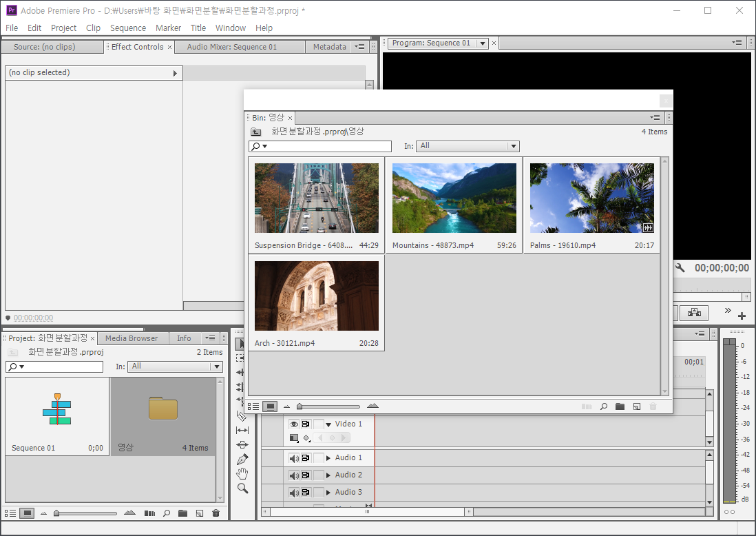This screenshot has width=756, height=536.
Task: Open Project panel flyout menu
Action: pos(210,338)
